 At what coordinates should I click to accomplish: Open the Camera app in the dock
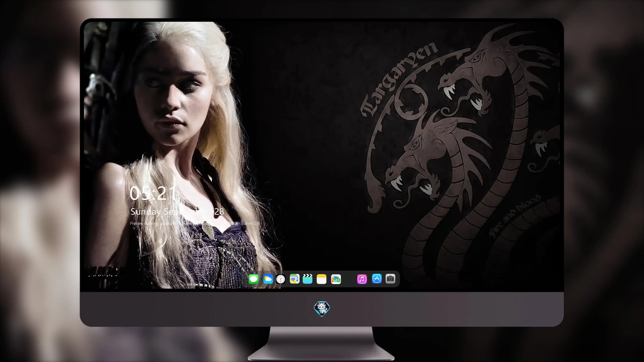point(390,279)
